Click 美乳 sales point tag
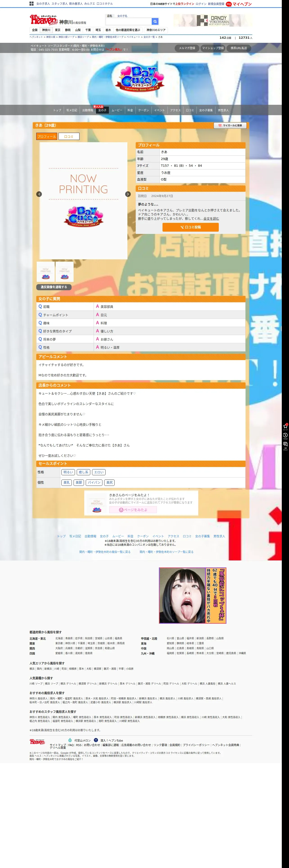This screenshot has width=289, height=868. (x=67, y=482)
